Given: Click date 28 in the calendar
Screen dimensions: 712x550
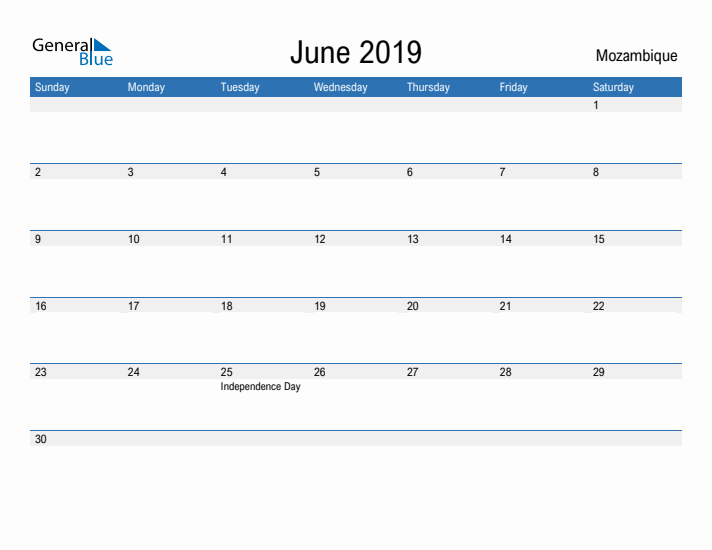Looking at the screenshot, I should pyautogui.click(x=505, y=372).
